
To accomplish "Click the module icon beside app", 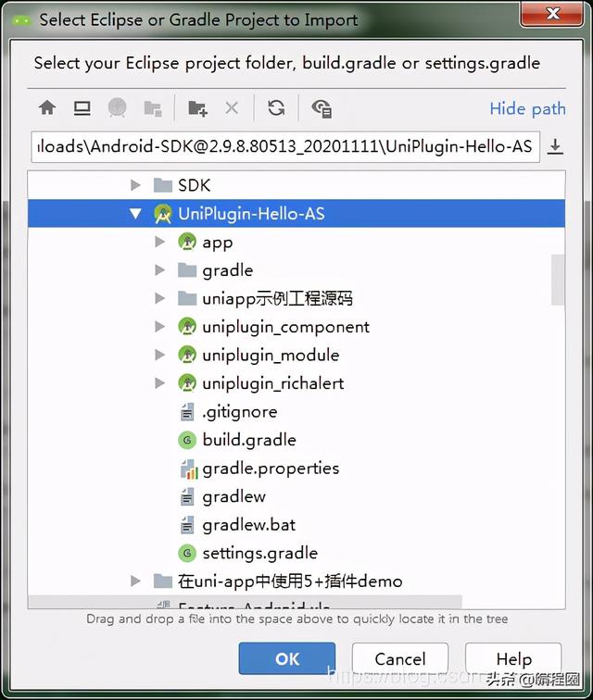I will pyautogui.click(x=187, y=242).
